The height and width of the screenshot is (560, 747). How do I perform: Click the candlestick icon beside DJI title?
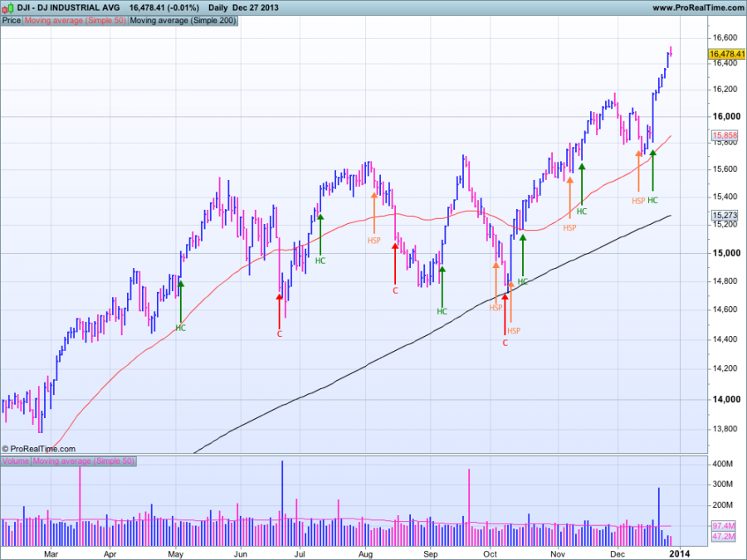coord(8,7)
